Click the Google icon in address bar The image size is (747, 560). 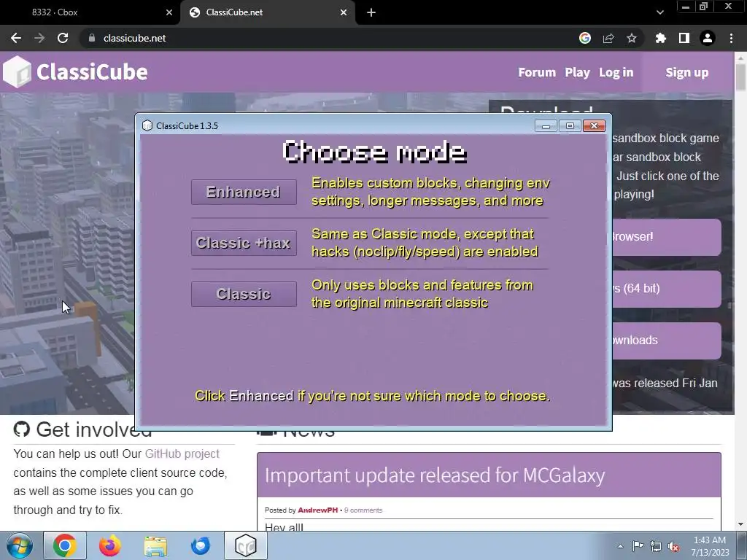[585, 38]
